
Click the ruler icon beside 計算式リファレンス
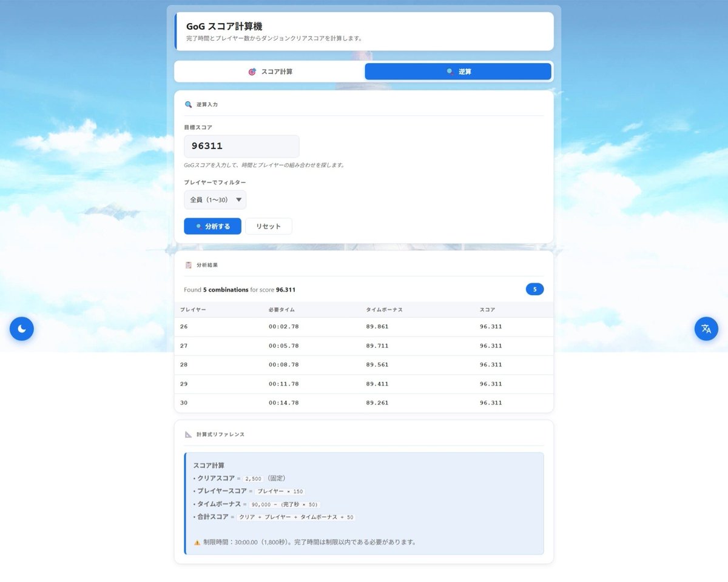click(x=188, y=434)
